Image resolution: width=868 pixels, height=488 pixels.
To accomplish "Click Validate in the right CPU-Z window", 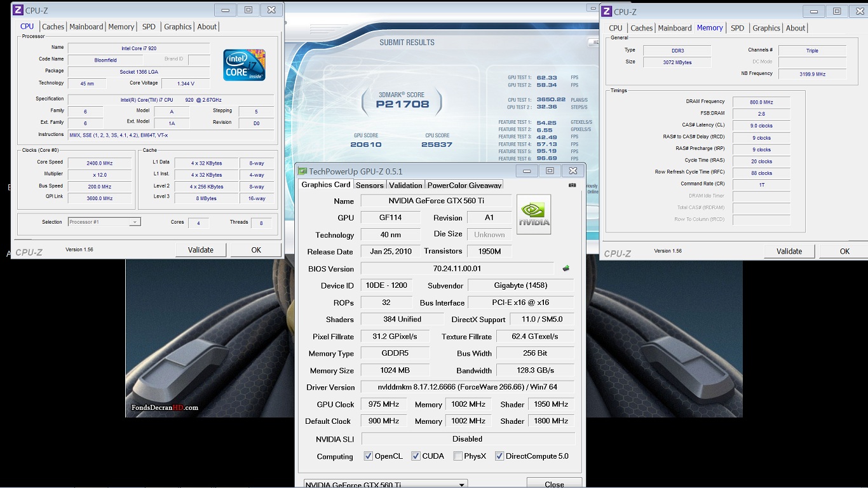I will pyautogui.click(x=789, y=251).
